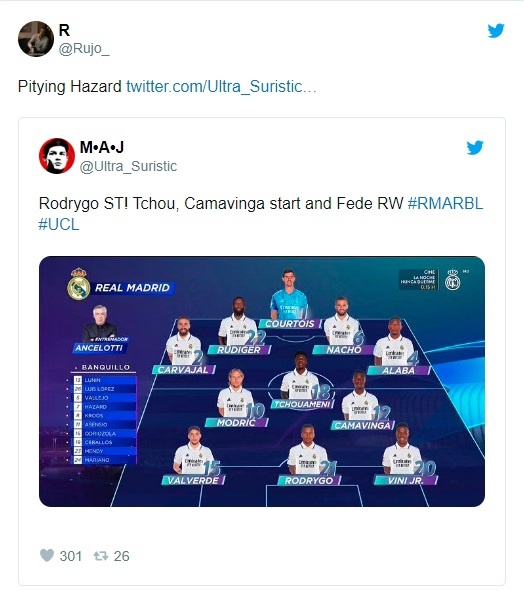This screenshot has height=591, width=524.
Task: Open the Real Madrid lineup image
Action: point(262,381)
